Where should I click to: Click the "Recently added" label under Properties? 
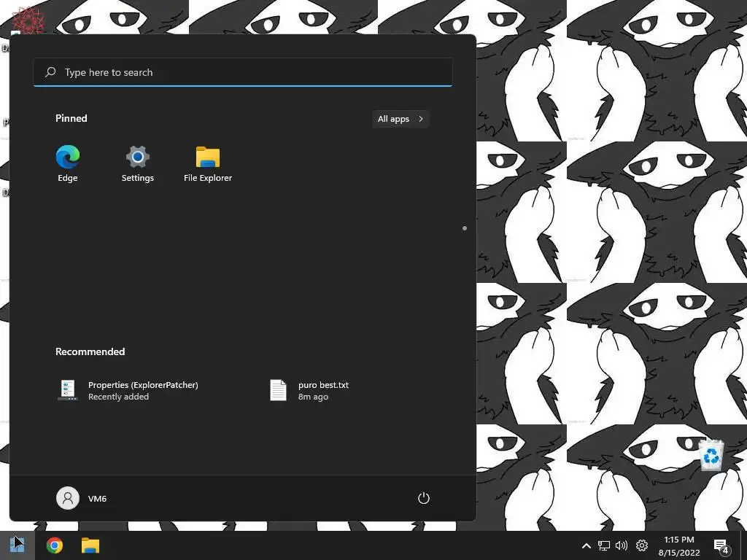click(x=119, y=397)
